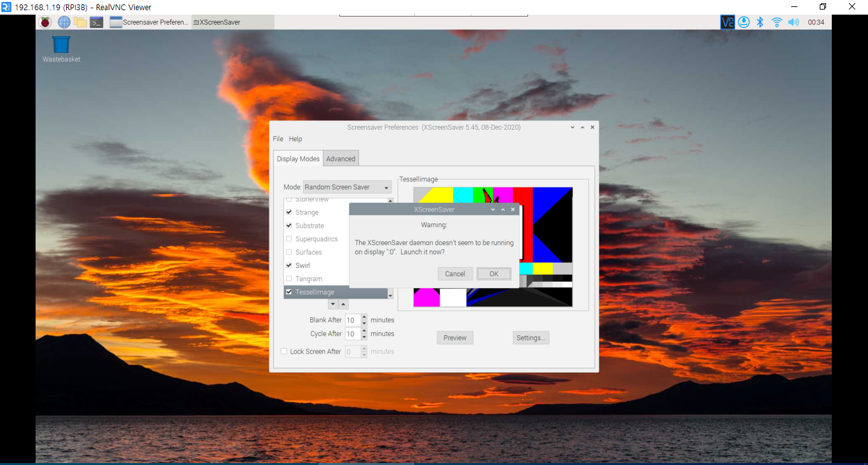This screenshot has height=465, width=868.
Task: Click the VNC Server tray icon
Action: (727, 21)
